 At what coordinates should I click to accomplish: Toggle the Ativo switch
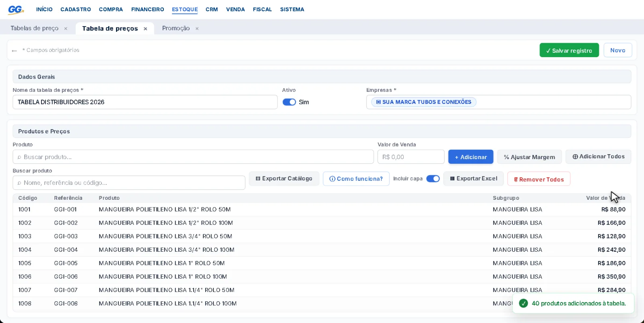(x=289, y=102)
